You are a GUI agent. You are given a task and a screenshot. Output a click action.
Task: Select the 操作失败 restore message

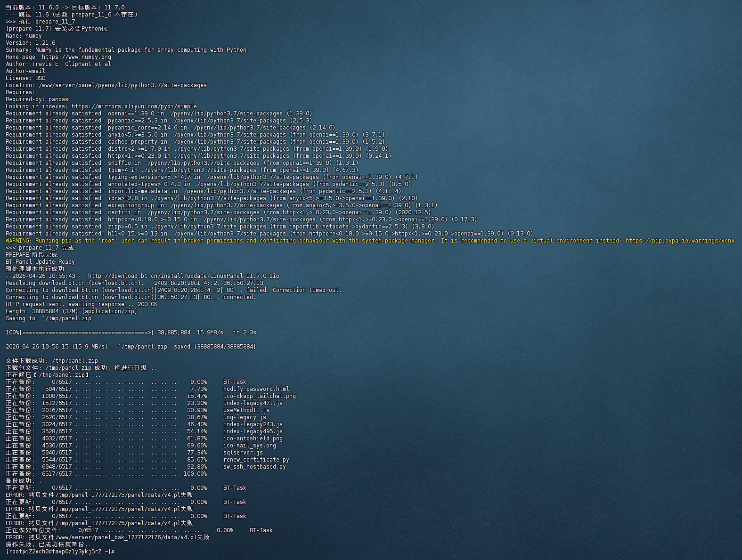click(x=50, y=544)
